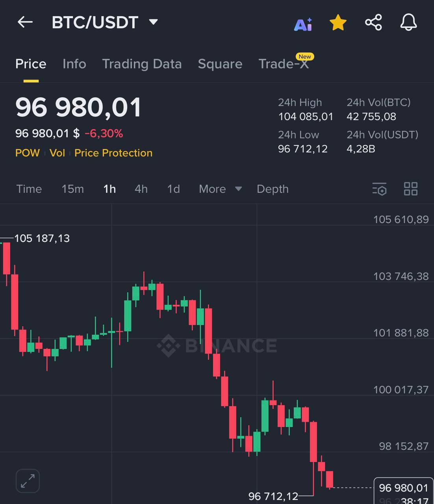The width and height of the screenshot is (434, 504).
Task: Select the 1d chart interval
Action: point(173,189)
